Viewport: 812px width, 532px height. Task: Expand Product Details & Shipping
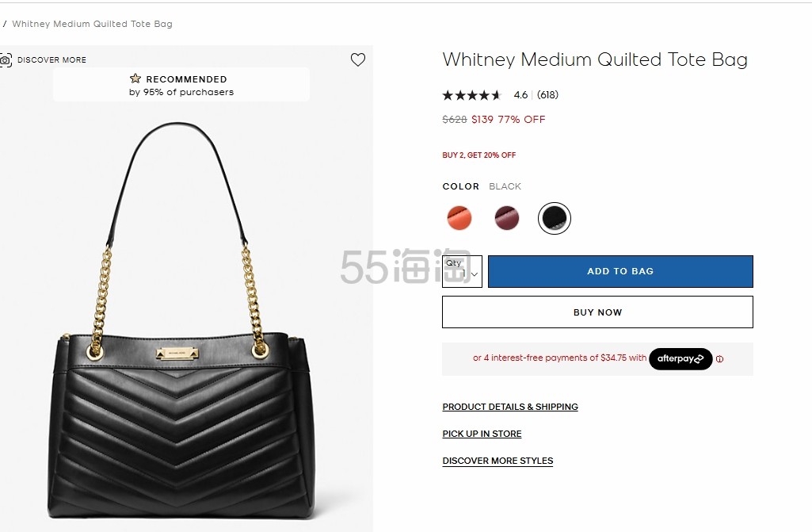tap(510, 407)
